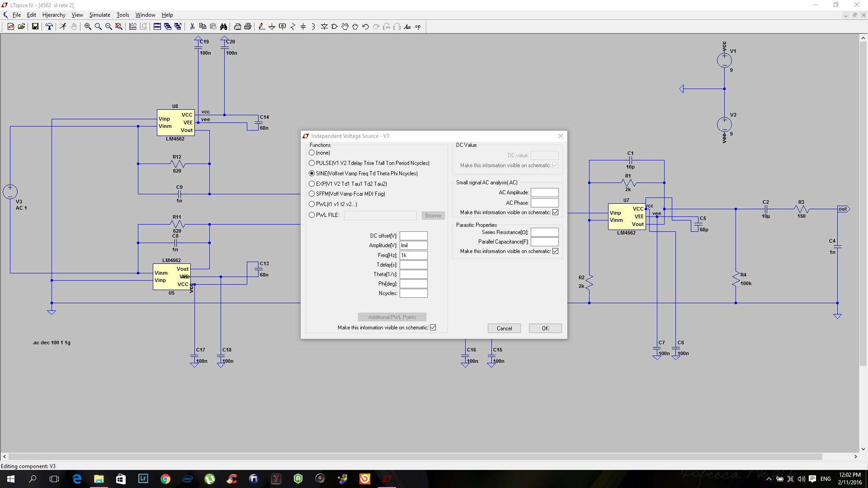Viewport: 868px width, 488px height.
Task: Select the Copy tool icon
Action: pos(203,27)
